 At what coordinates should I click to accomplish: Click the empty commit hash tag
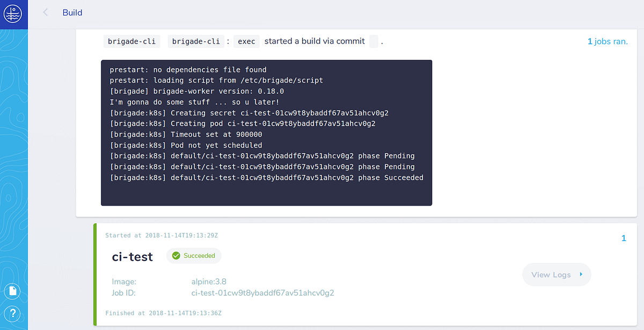pyautogui.click(x=374, y=41)
